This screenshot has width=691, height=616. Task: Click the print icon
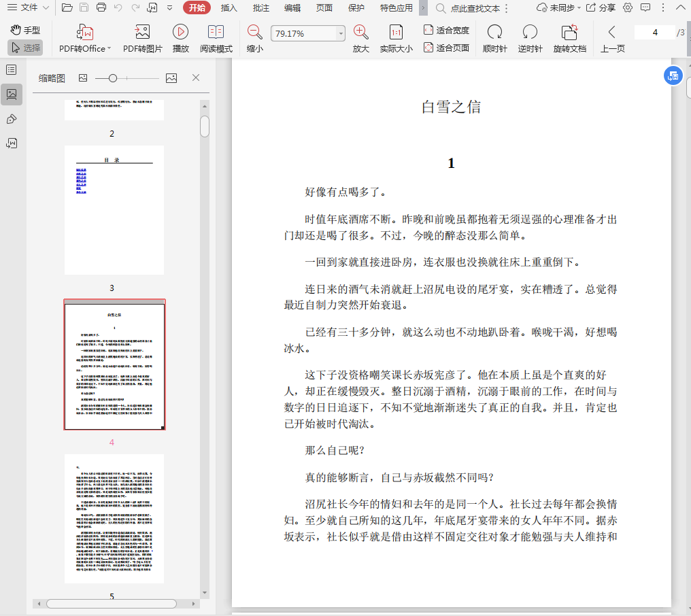(x=101, y=7)
